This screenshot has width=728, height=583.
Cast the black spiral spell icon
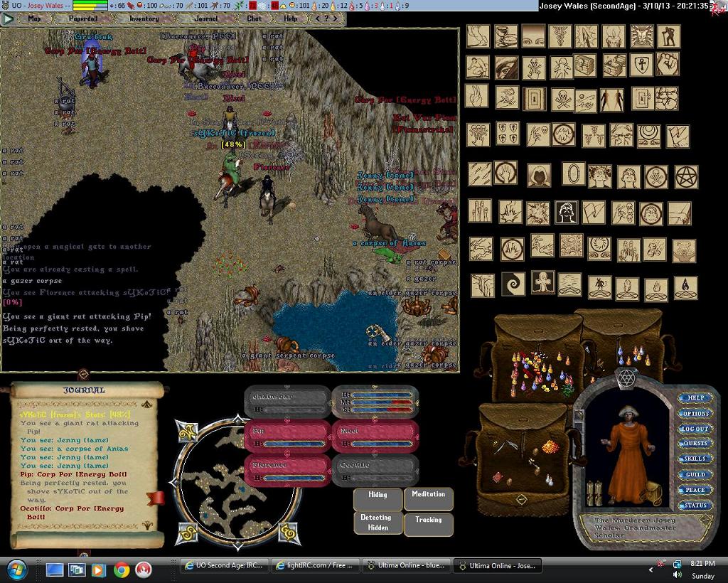[513, 284]
